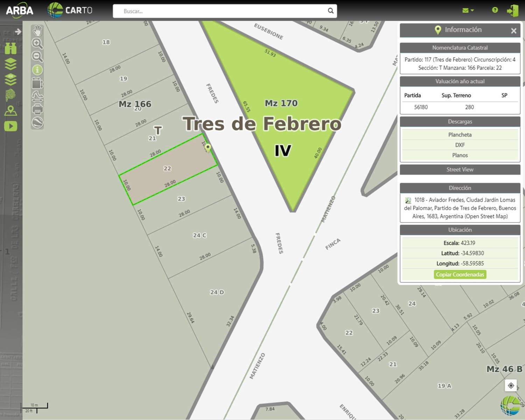
Task: Open the binoculars search panel
Action: [11, 48]
